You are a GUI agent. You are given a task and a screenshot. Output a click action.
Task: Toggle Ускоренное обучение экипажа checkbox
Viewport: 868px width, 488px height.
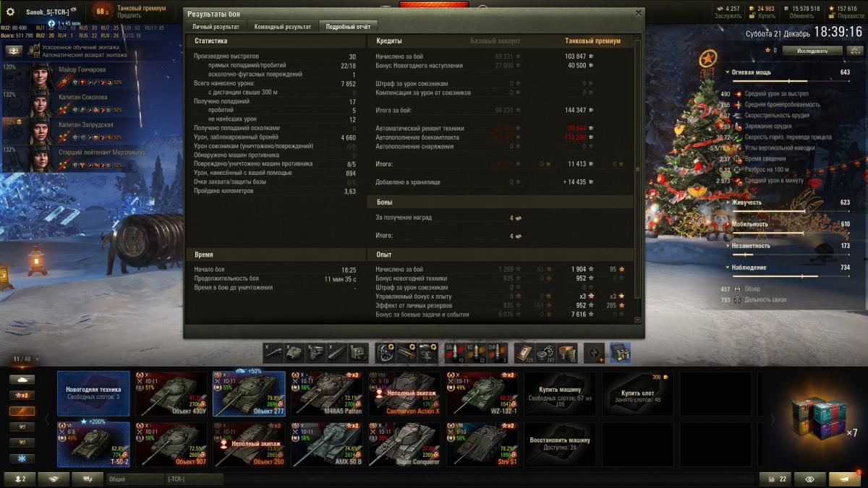tap(37, 47)
